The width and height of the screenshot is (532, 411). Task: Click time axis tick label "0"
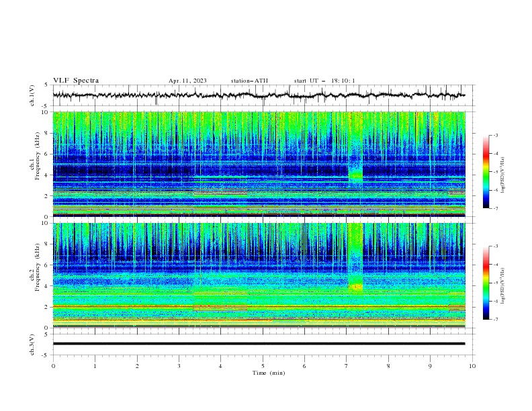pyautogui.click(x=53, y=366)
